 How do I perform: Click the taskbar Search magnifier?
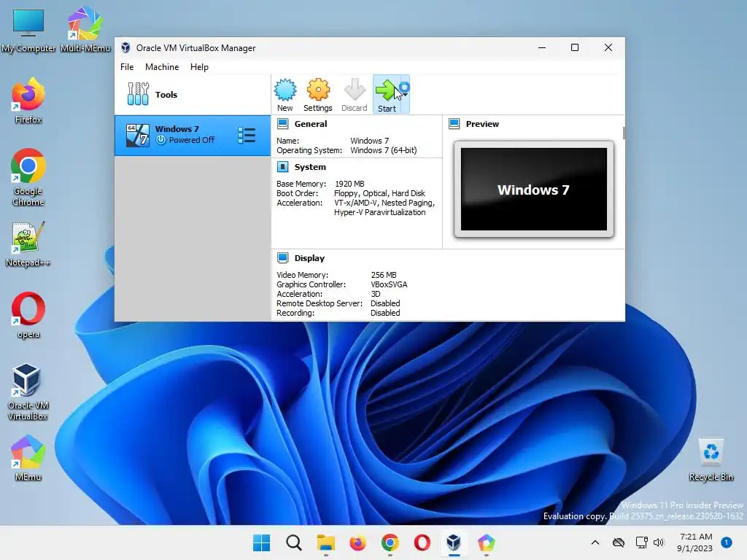click(294, 542)
